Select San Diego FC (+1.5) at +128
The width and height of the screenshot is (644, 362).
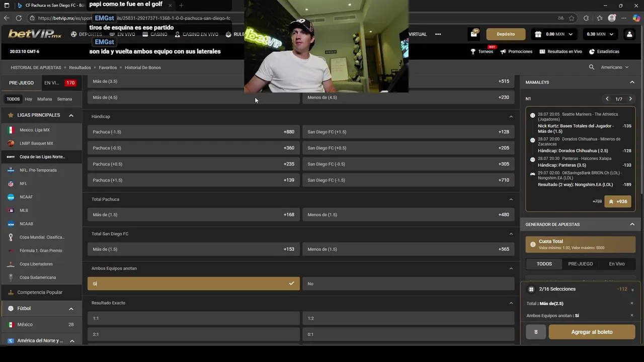coord(409,132)
